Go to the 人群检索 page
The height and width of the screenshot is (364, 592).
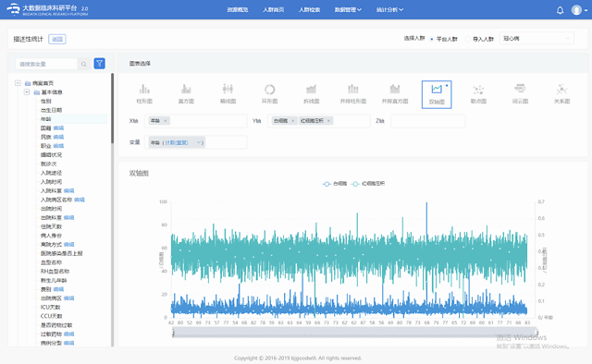coord(309,10)
